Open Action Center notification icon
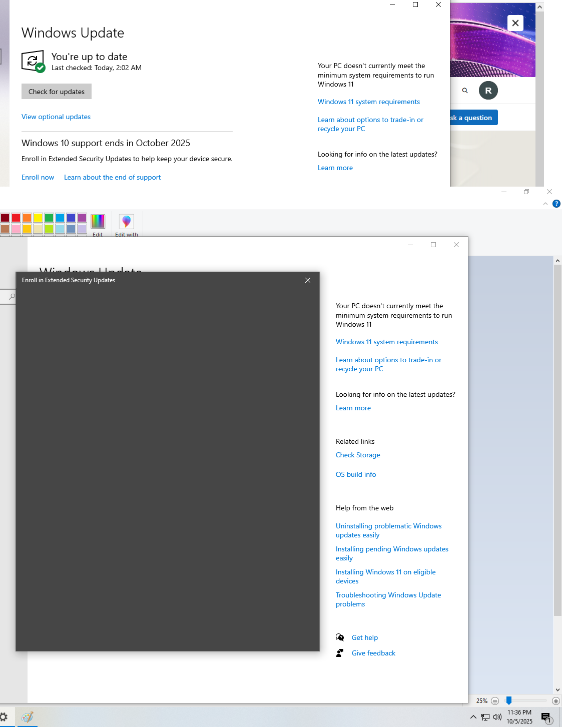Image resolution: width=565 pixels, height=728 pixels. click(546, 717)
